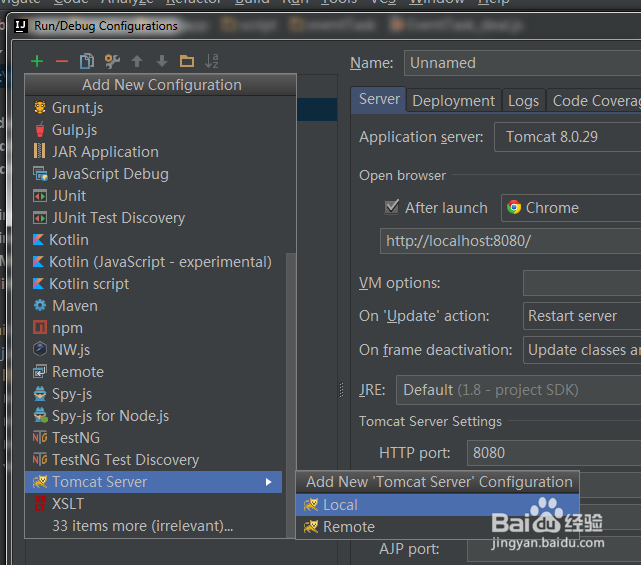Open the JRE Default dropdown
641x565 pixels.
coord(518,390)
